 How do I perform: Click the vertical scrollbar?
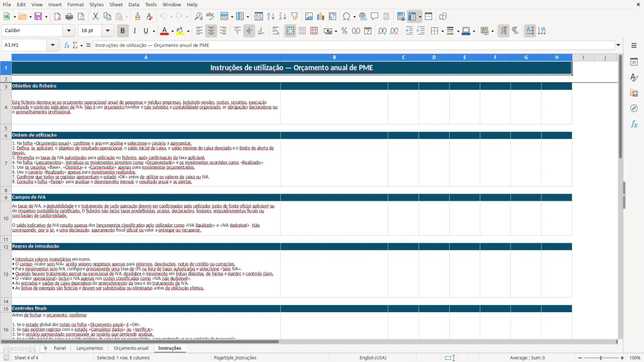[620, 196]
